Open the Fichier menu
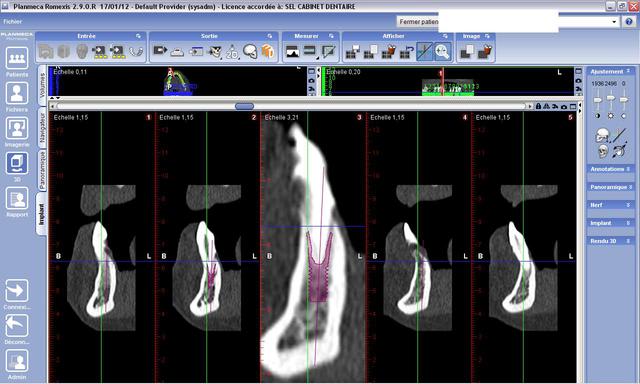 click(x=13, y=21)
